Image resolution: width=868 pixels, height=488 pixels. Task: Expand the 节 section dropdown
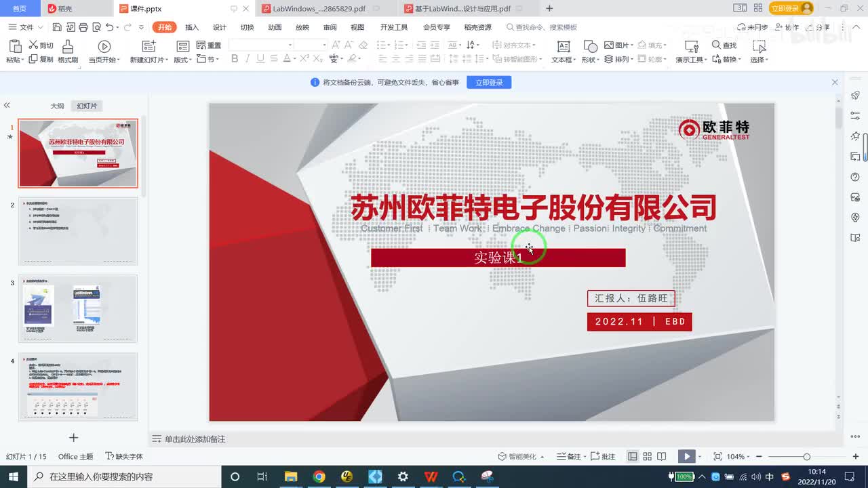[x=208, y=59]
